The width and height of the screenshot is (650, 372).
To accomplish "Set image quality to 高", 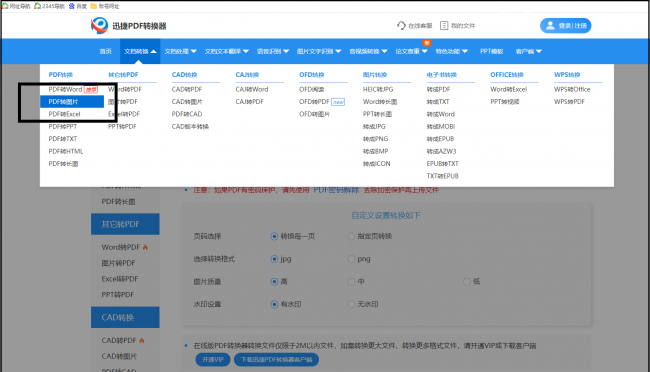I will click(274, 282).
